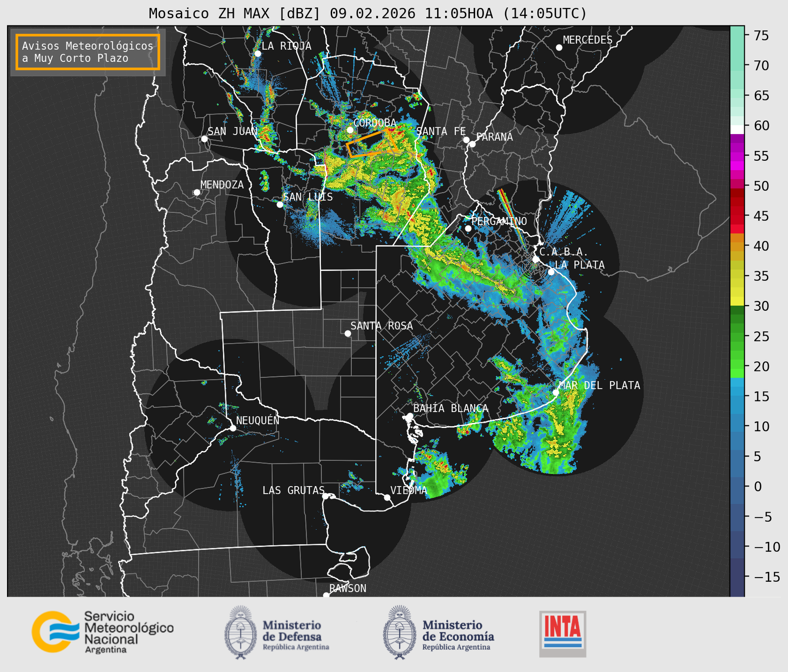The height and width of the screenshot is (672, 788).
Task: Click the Avisos Meteorológicos a Muy Corto Plazo legend box
Action: [x=88, y=52]
